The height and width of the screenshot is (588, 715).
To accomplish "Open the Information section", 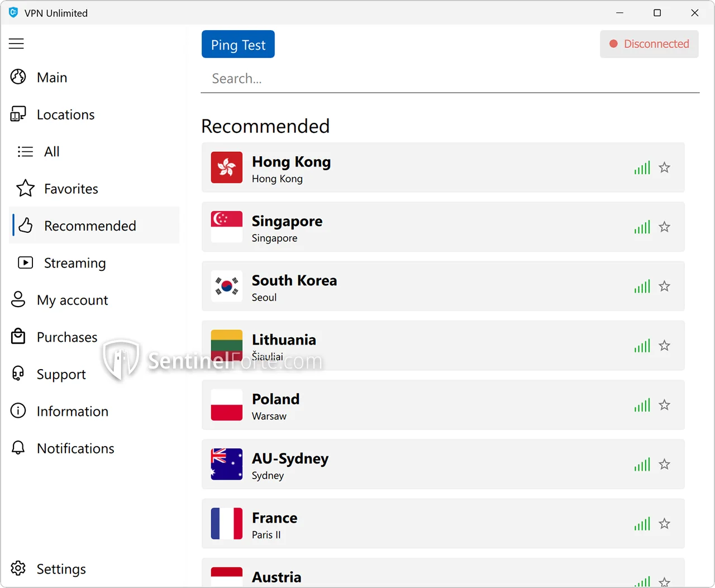I will 94,411.
